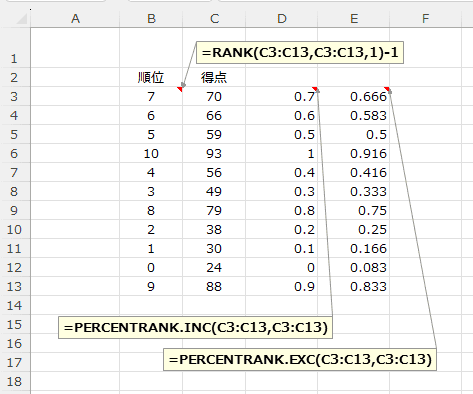Image resolution: width=473 pixels, height=394 pixels.
Task: Select the cell showing 0.9
Action: click(282, 286)
